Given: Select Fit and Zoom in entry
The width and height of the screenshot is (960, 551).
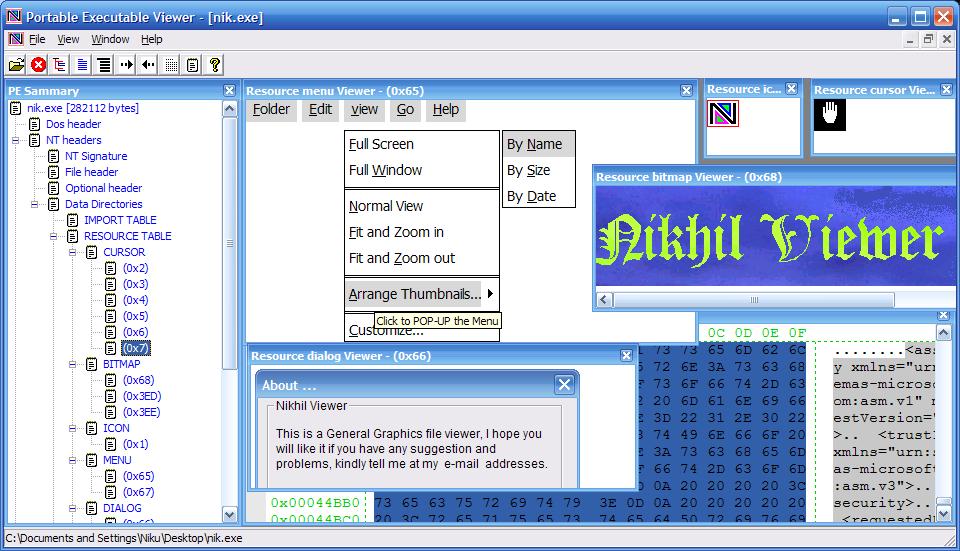Looking at the screenshot, I should pos(422,232).
